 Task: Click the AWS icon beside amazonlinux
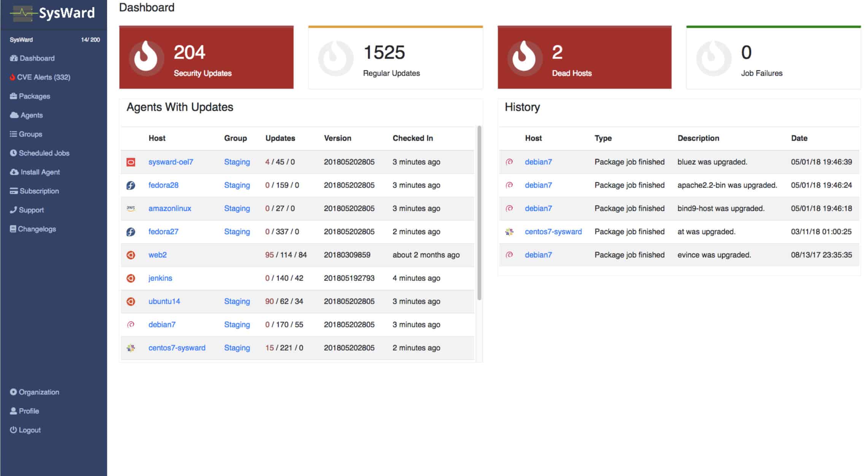[131, 208]
